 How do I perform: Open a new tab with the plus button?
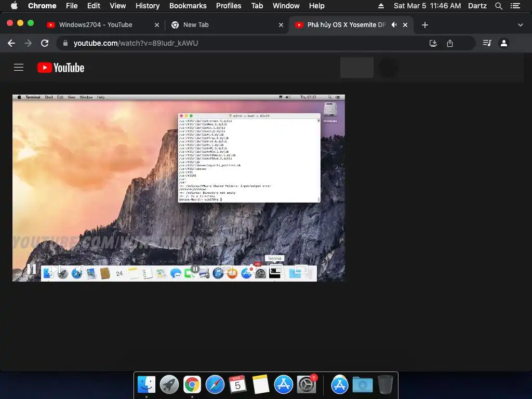[x=425, y=25]
